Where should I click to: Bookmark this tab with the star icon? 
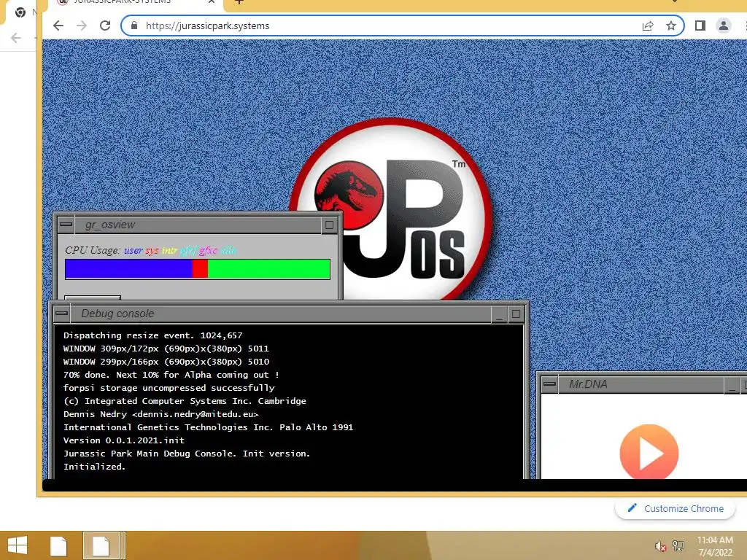click(x=671, y=26)
